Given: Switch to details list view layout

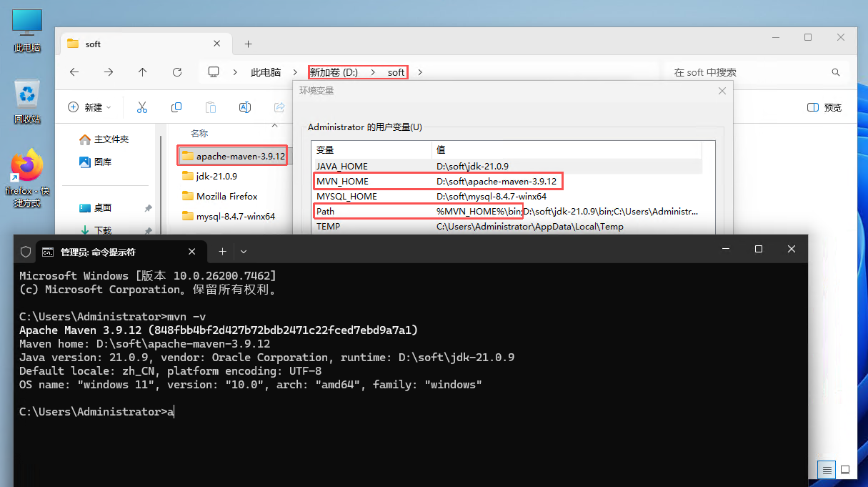Looking at the screenshot, I should [x=827, y=470].
